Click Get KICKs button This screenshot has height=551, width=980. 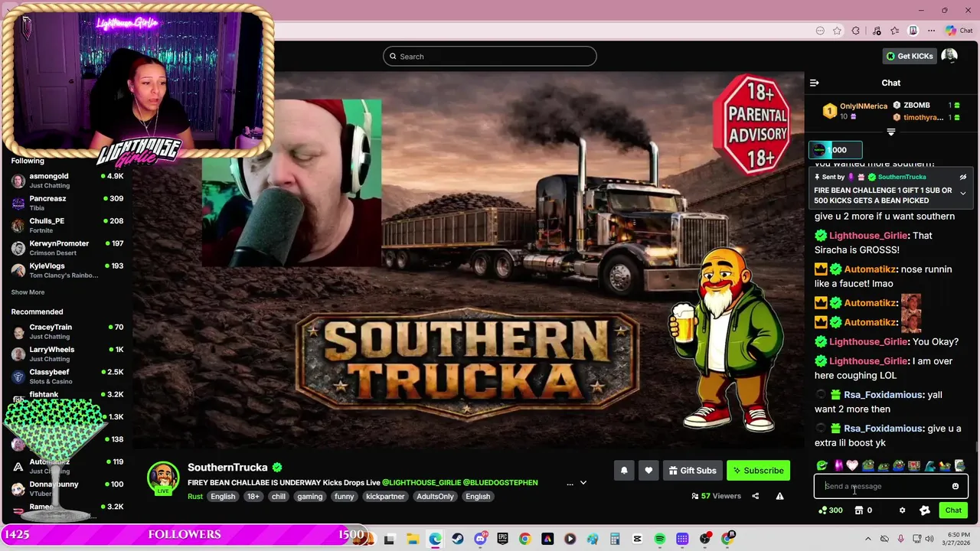(x=910, y=56)
